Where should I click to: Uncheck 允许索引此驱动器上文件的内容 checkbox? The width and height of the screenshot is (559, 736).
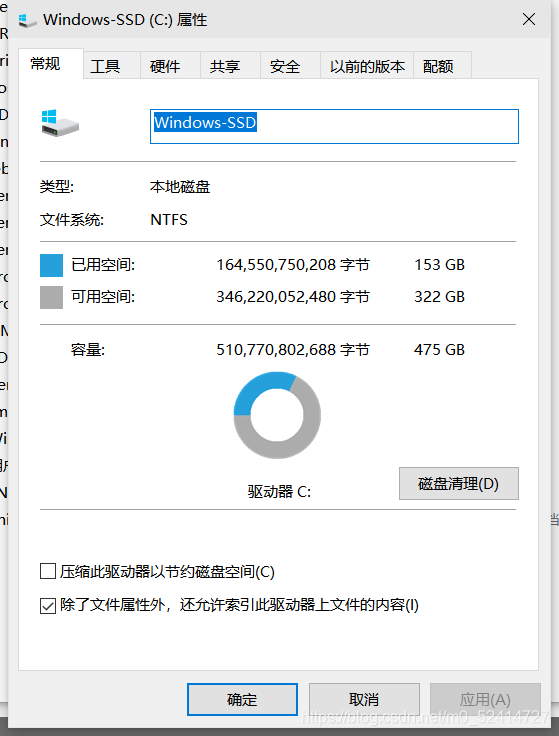pos(48,606)
